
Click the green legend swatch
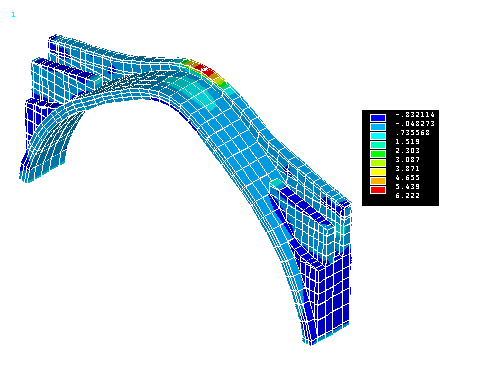378,154
